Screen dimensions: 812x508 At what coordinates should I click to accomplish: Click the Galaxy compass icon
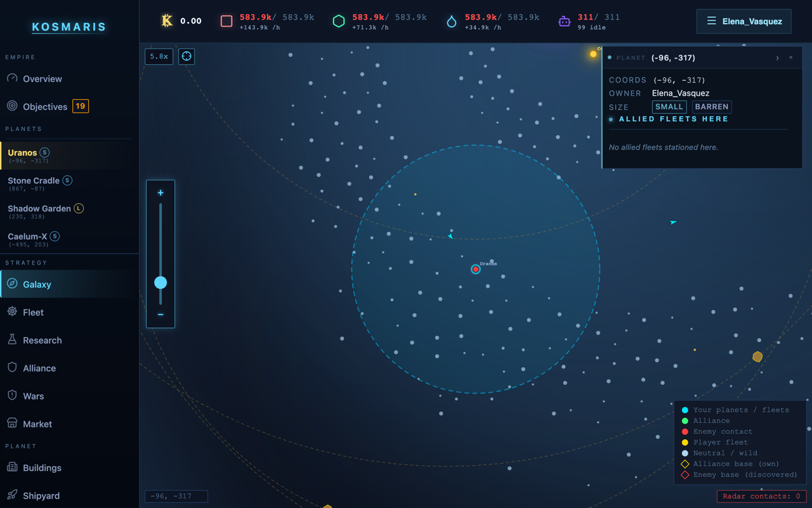[x=12, y=284]
